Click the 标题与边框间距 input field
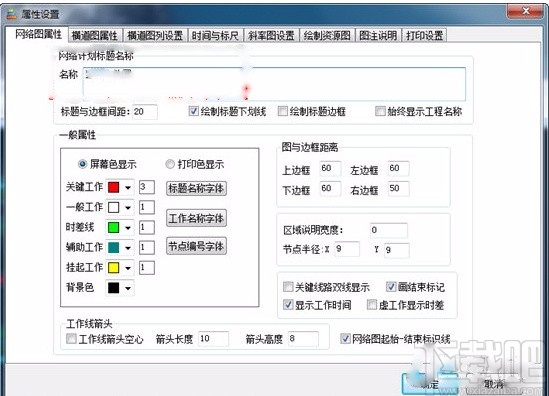The width and height of the screenshot is (549, 396). click(x=145, y=112)
